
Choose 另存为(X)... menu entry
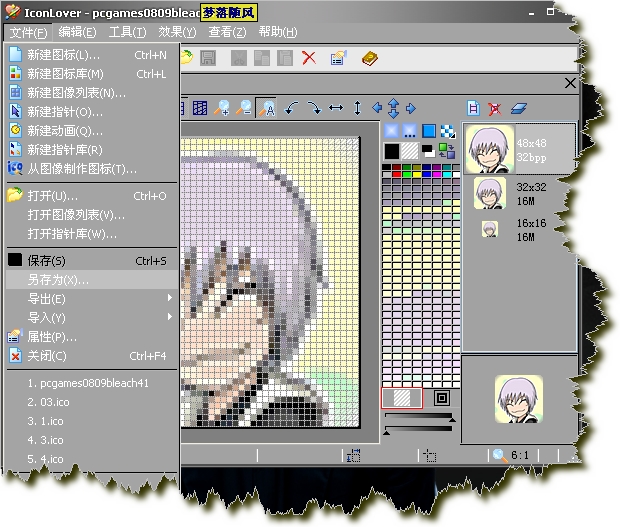pyautogui.click(x=92, y=280)
